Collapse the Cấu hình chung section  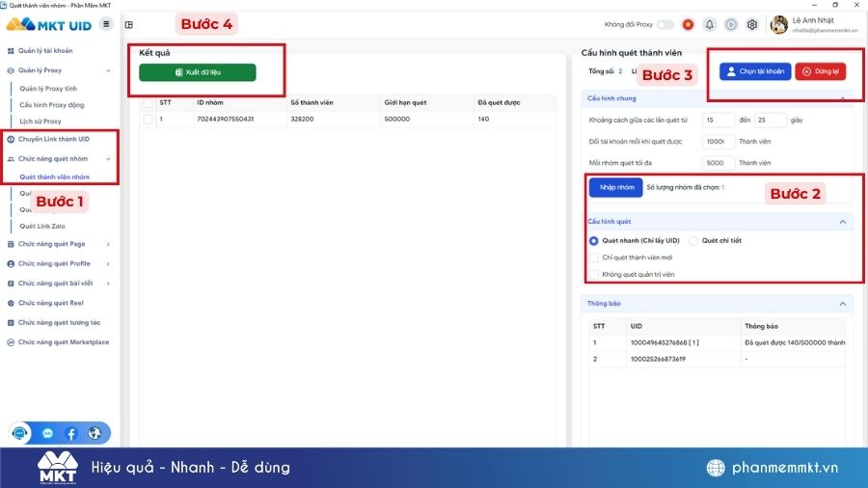843,98
